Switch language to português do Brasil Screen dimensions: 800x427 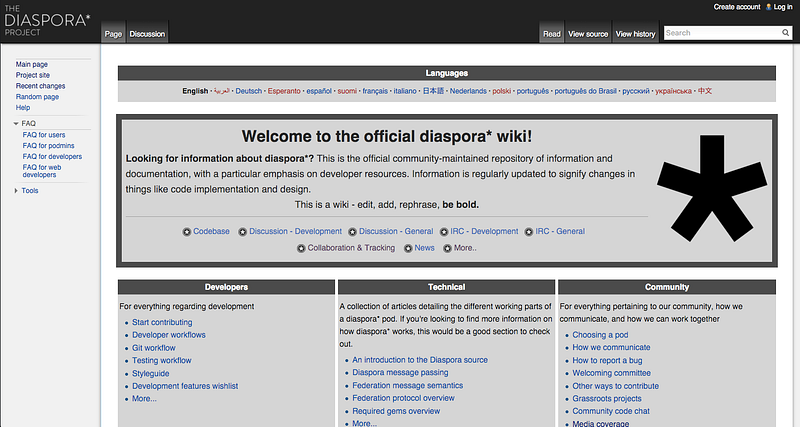585,91
